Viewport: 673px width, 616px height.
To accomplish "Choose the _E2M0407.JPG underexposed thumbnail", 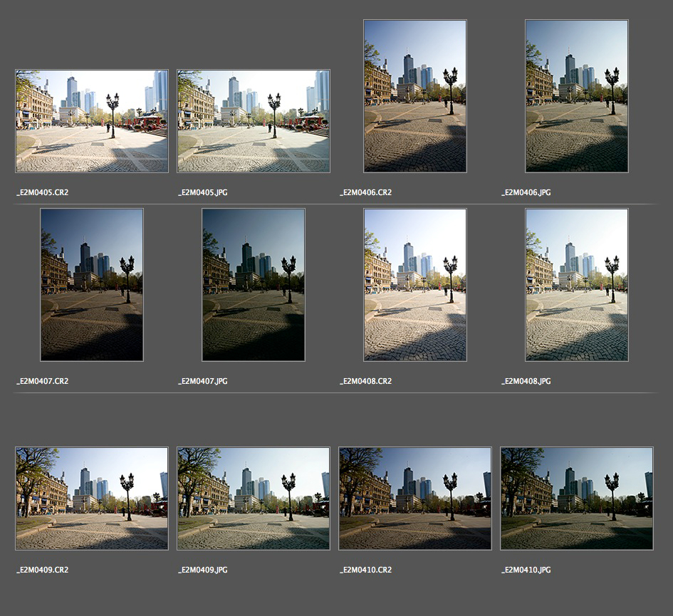I will (254, 285).
